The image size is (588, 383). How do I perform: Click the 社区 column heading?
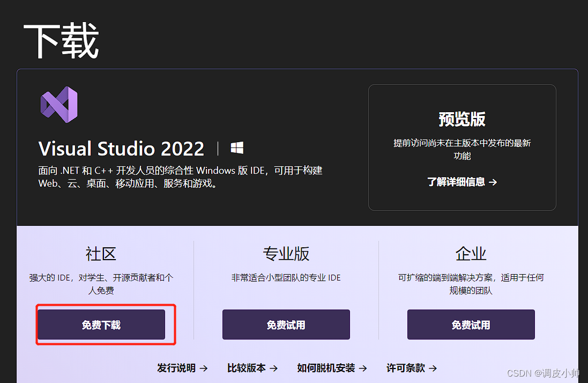[x=100, y=254]
